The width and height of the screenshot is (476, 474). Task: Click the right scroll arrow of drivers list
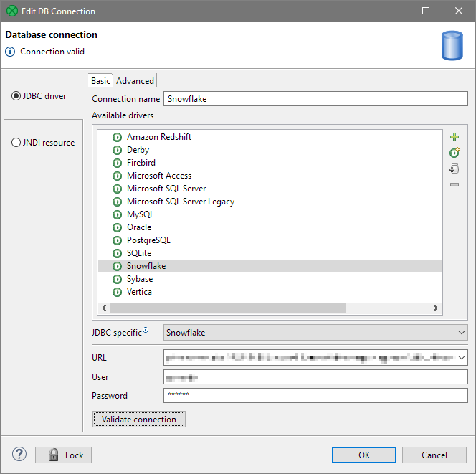point(436,308)
